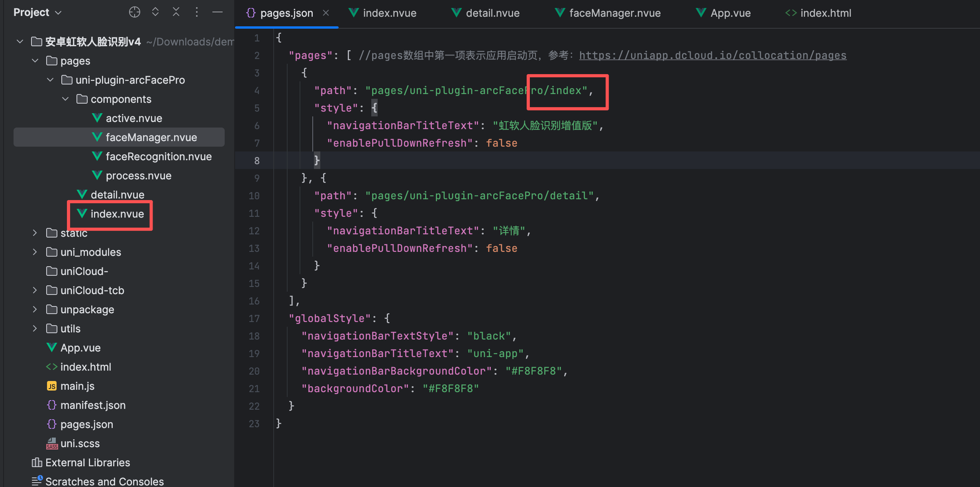The height and width of the screenshot is (487, 980).
Task: Click the Collapse All icon in Project panel
Action: coord(176,12)
